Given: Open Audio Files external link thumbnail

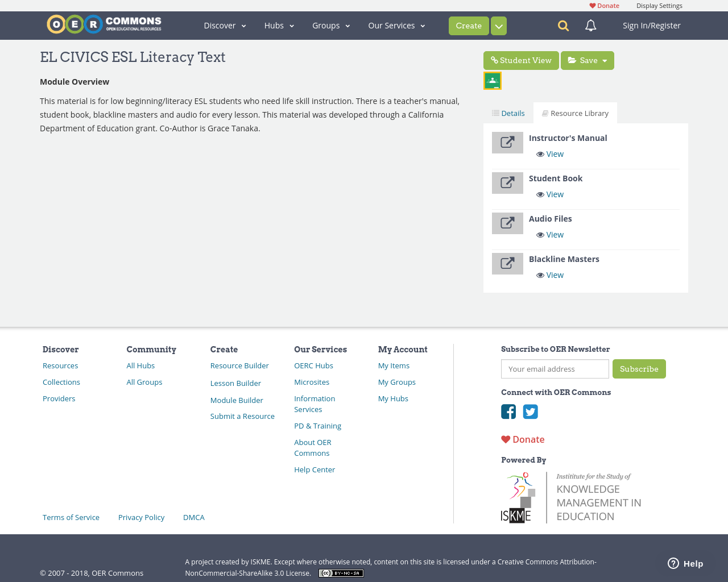Looking at the screenshot, I should click(x=507, y=223).
